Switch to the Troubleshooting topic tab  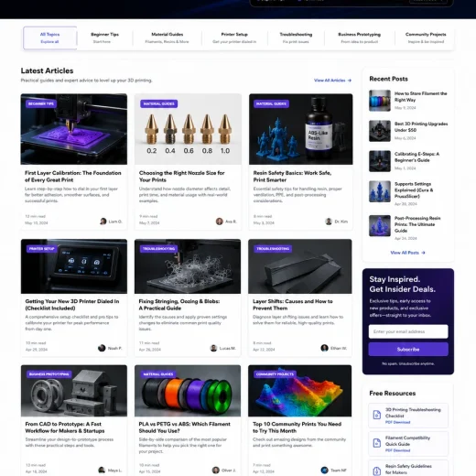pyautogui.click(x=296, y=38)
